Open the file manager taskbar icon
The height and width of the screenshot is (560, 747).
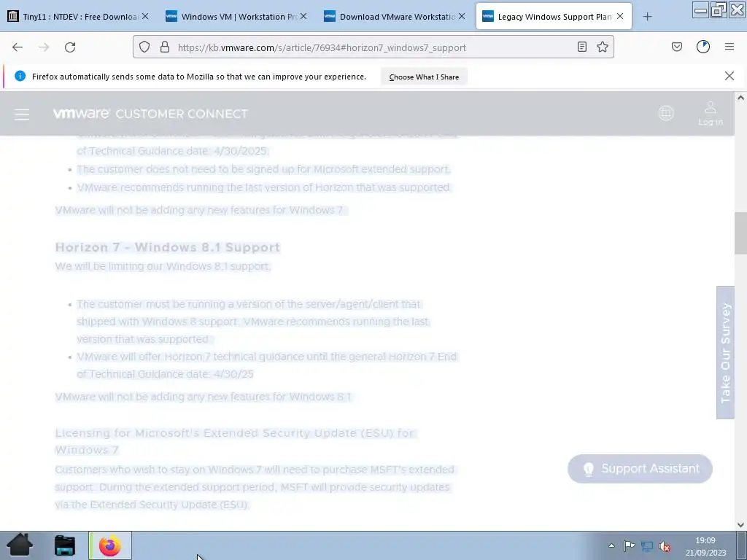tap(65, 545)
